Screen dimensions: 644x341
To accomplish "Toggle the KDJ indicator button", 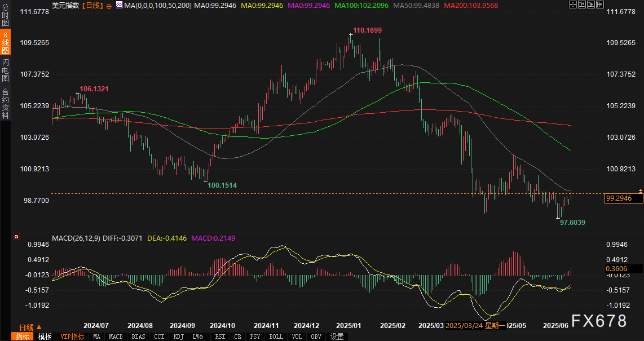I will point(178,336).
